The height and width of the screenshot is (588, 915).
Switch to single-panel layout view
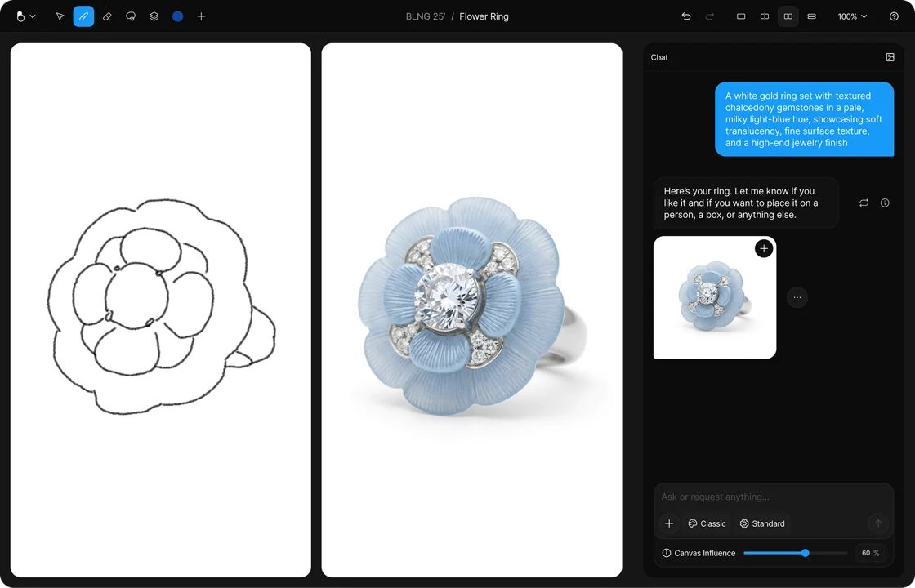coord(741,16)
